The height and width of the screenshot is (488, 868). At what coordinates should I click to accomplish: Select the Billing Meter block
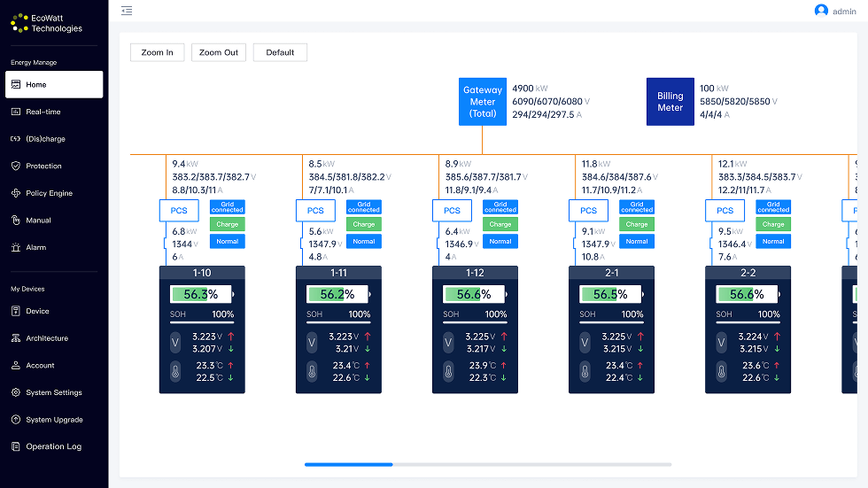point(670,102)
